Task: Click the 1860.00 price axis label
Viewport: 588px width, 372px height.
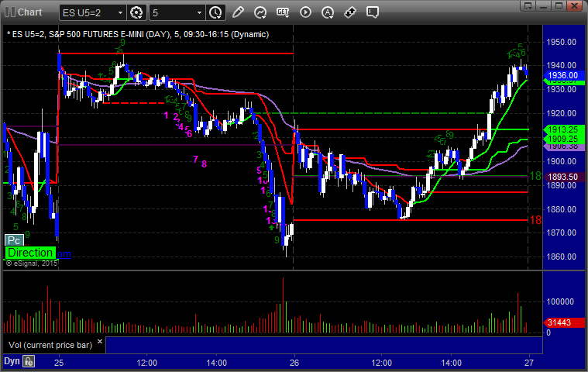Action: coord(562,257)
